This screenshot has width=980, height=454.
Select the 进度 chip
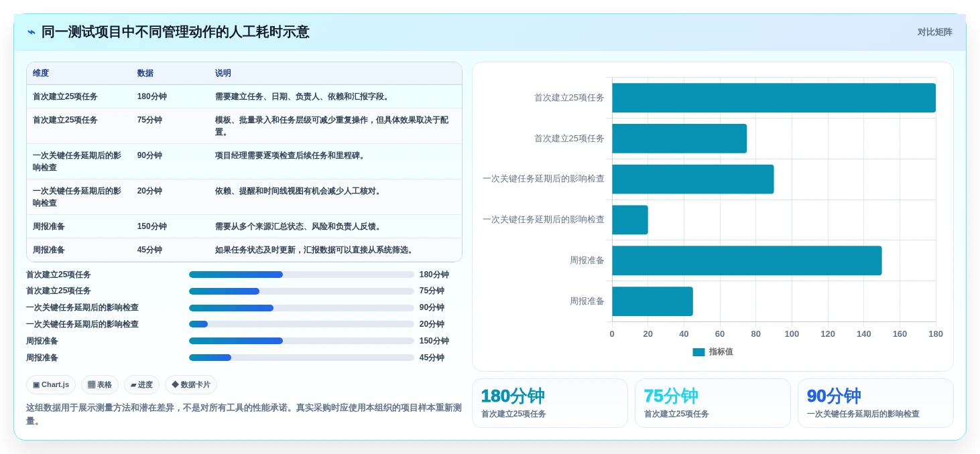click(x=141, y=384)
